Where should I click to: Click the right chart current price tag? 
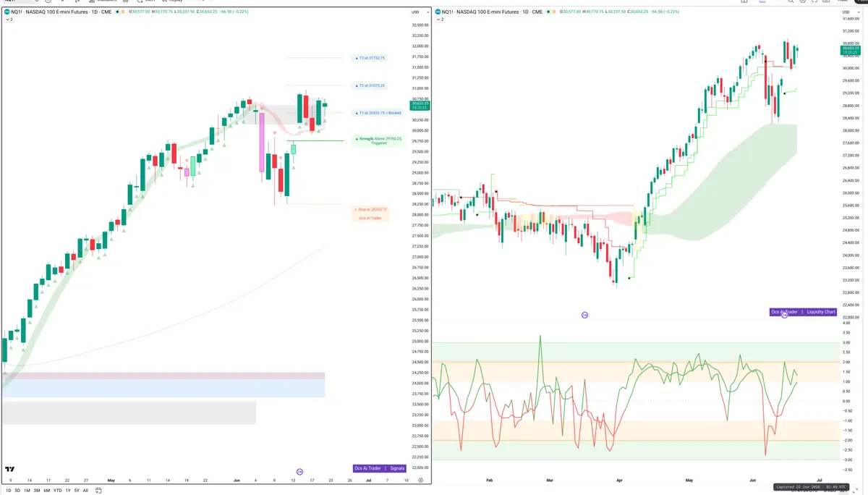click(x=850, y=49)
